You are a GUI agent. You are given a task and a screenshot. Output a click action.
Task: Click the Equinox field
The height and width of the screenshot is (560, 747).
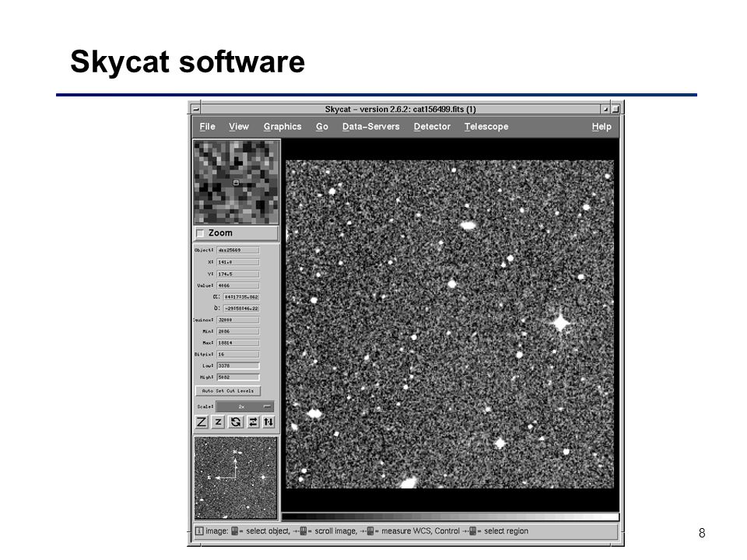click(x=238, y=320)
